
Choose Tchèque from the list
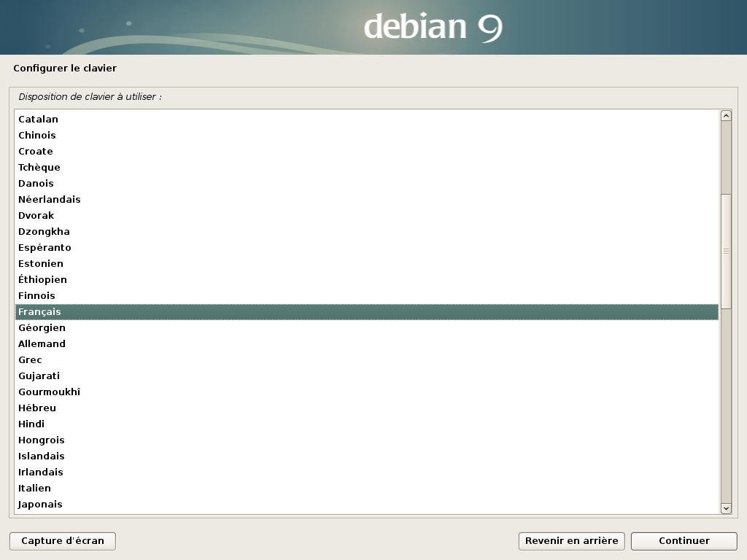click(366, 167)
